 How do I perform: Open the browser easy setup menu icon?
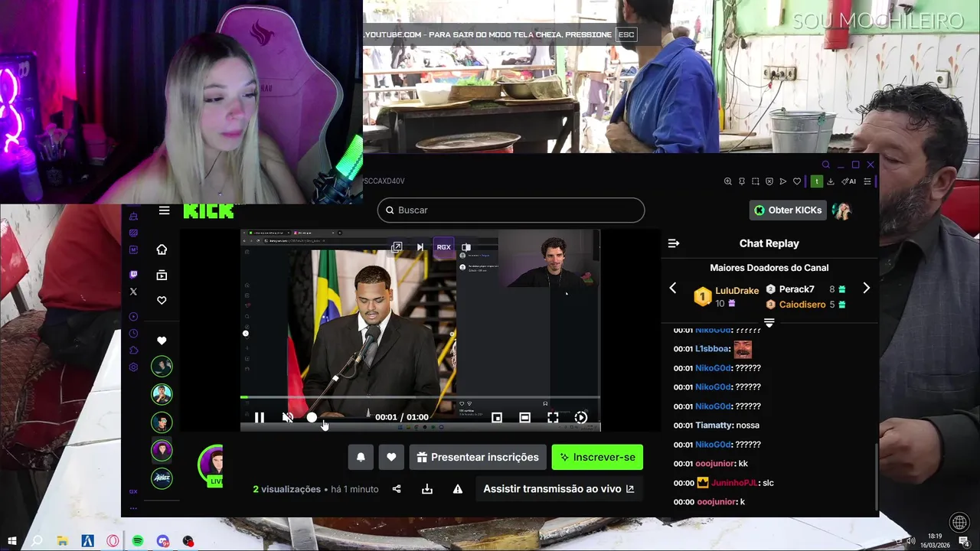click(x=867, y=181)
